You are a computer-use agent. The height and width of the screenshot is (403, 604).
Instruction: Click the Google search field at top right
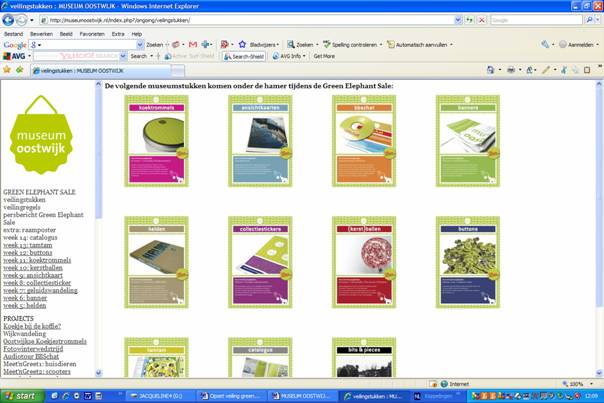point(536,20)
